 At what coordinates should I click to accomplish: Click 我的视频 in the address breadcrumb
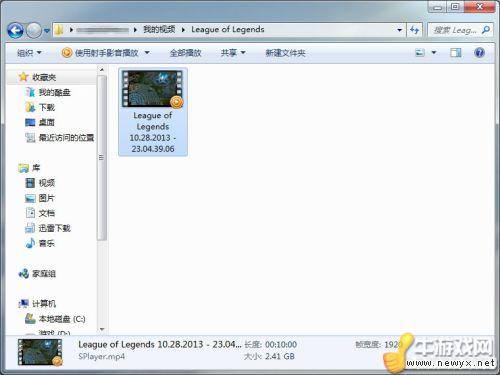159,29
